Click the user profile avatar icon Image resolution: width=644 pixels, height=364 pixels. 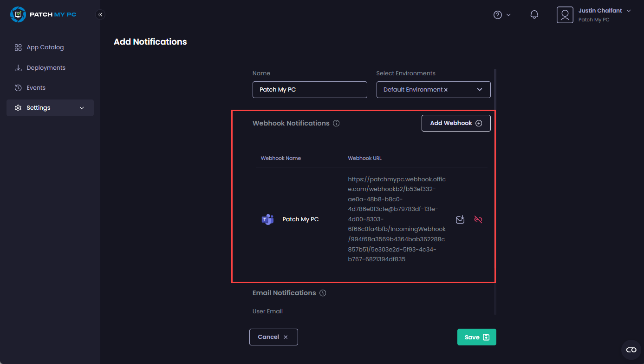[565, 15]
